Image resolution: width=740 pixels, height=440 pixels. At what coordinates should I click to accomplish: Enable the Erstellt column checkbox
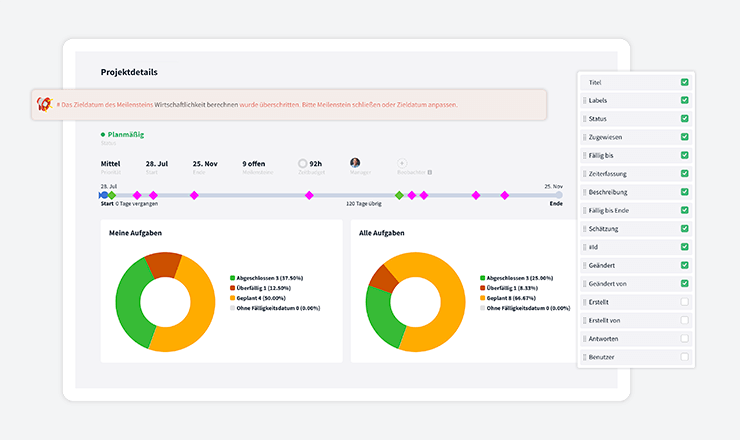(684, 302)
